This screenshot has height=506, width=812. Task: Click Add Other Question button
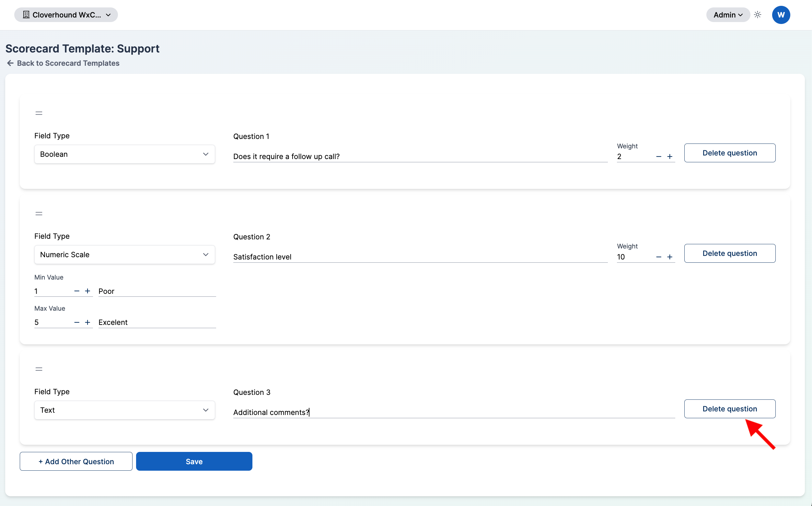point(76,461)
